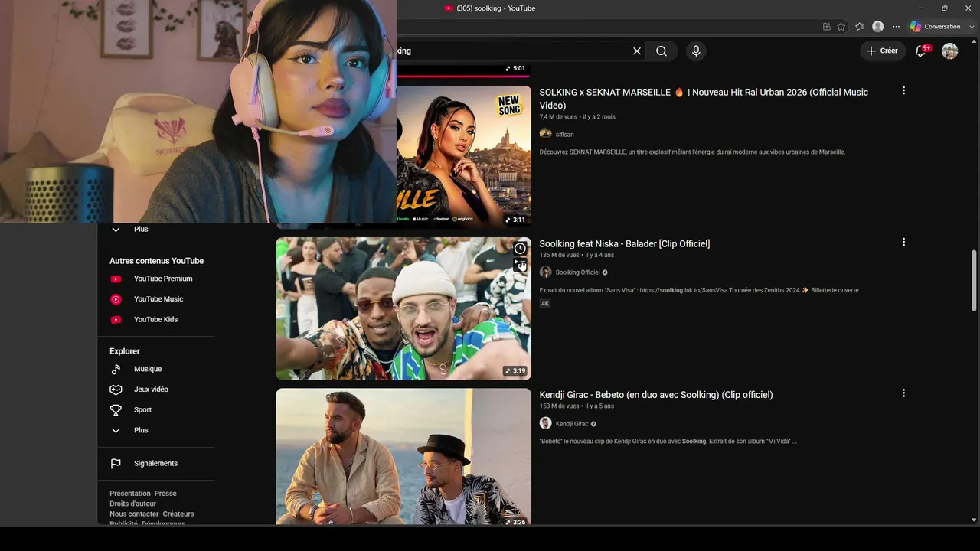Play the Bebeto video thumbnail
Screen dimensions: 980x551
coord(403,457)
